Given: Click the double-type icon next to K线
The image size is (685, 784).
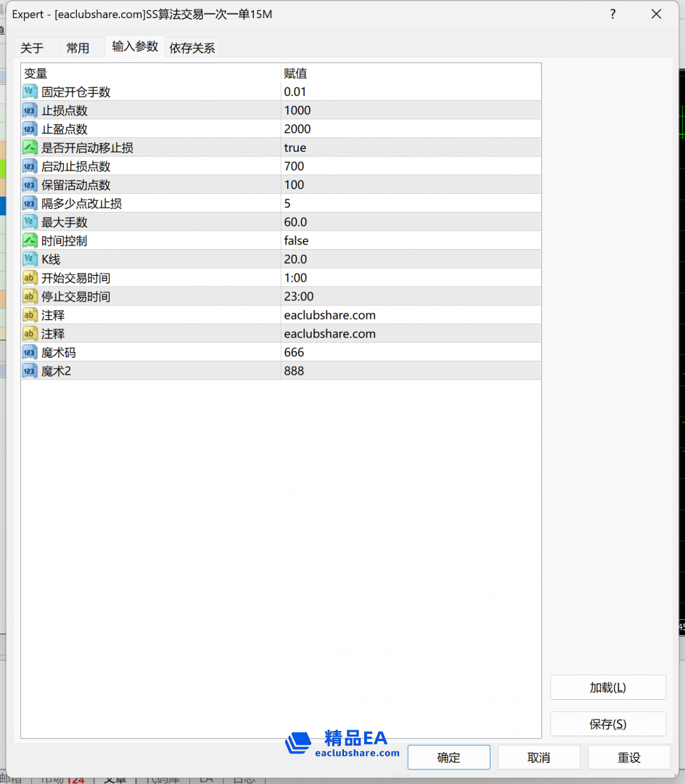Looking at the screenshot, I should pyautogui.click(x=30, y=259).
